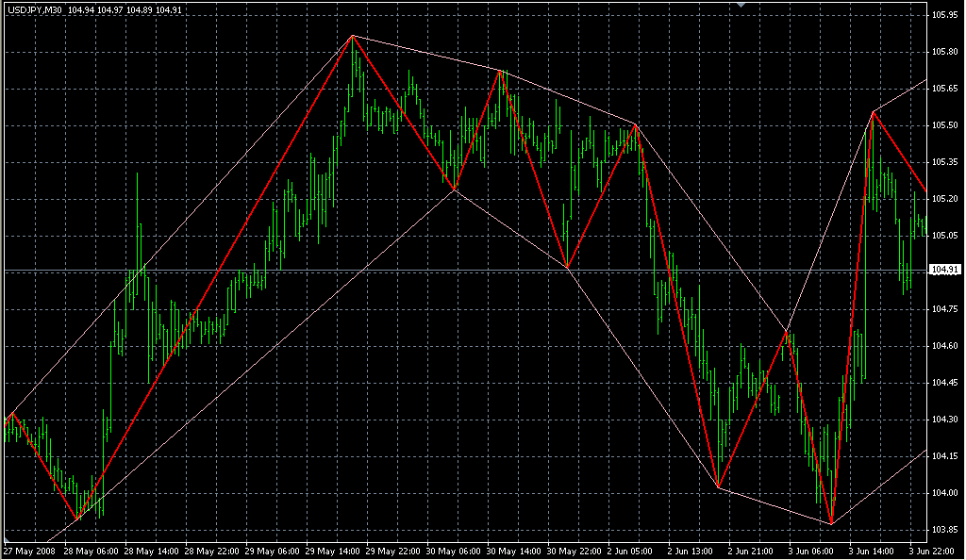Click the chart shift triangle marker at top
The height and width of the screenshot is (560, 966).
pyautogui.click(x=742, y=6)
